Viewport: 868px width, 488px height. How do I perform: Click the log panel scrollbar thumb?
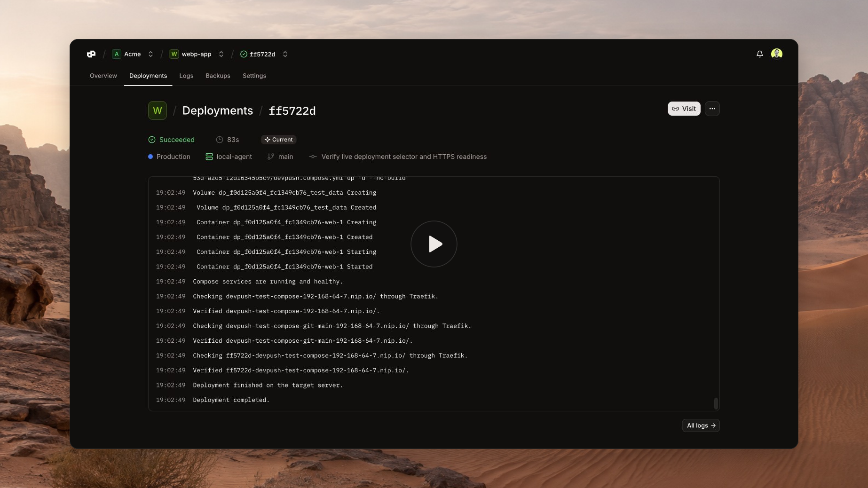[x=716, y=403]
